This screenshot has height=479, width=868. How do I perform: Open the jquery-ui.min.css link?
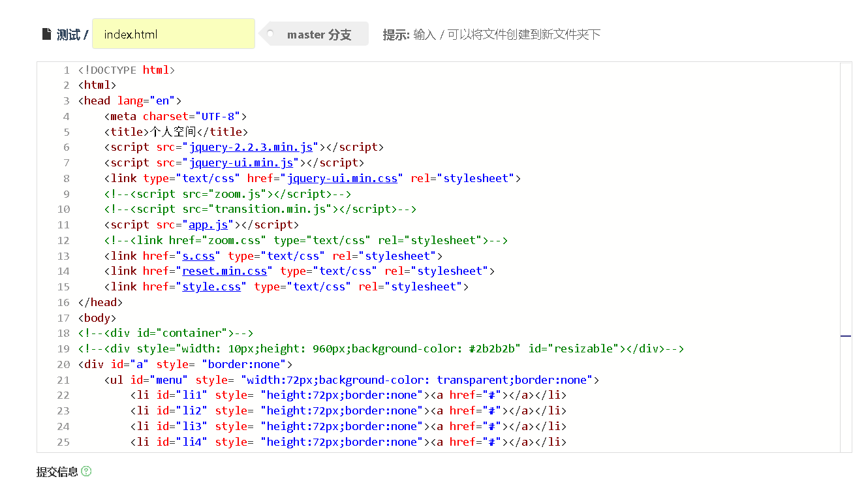342,178
